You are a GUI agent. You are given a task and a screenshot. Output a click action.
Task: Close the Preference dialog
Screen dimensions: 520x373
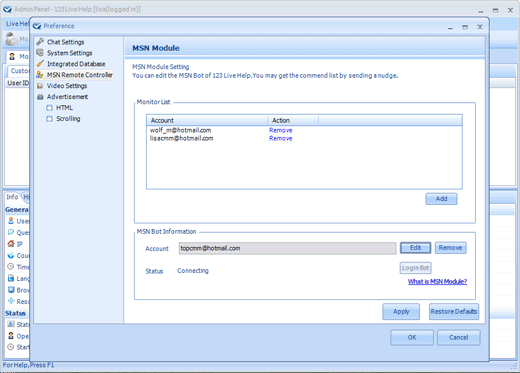pos(480,27)
